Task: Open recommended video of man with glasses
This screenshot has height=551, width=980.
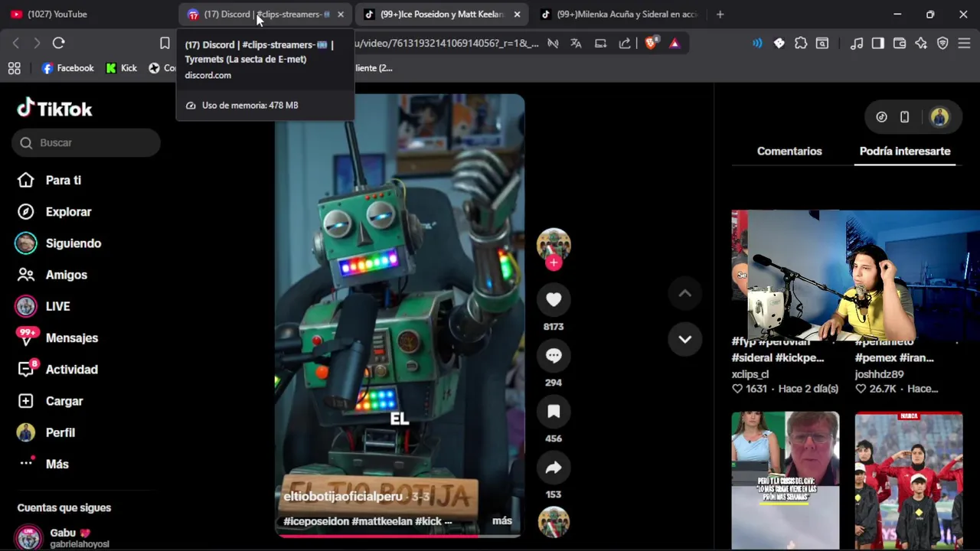Action: (x=785, y=481)
